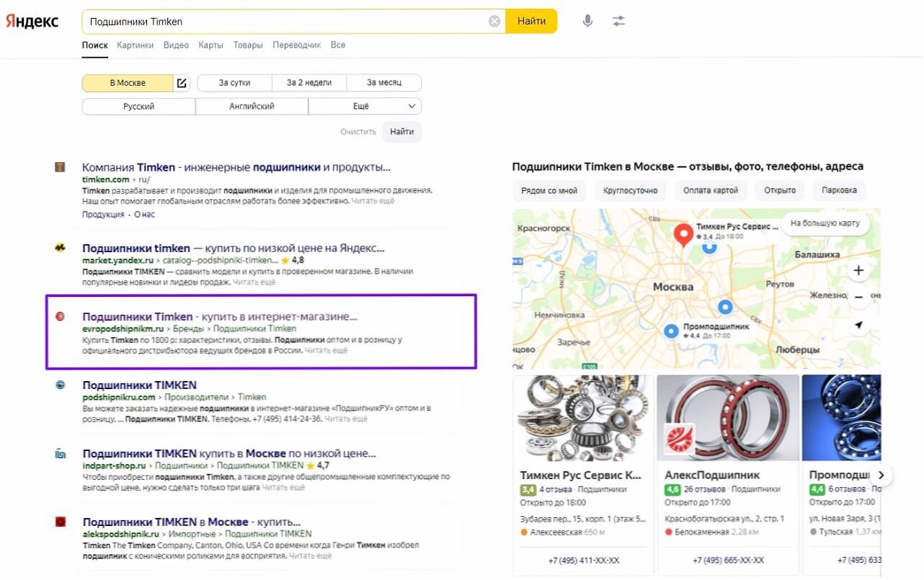Click Очистить to reset filters
The image size is (924, 580).
pyautogui.click(x=358, y=132)
